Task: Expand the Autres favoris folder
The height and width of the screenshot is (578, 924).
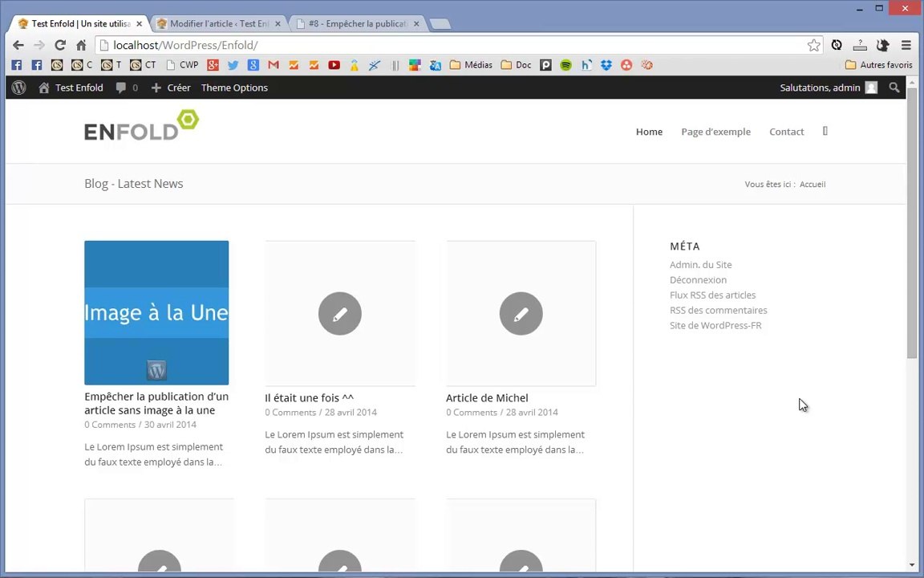Action: pos(878,65)
